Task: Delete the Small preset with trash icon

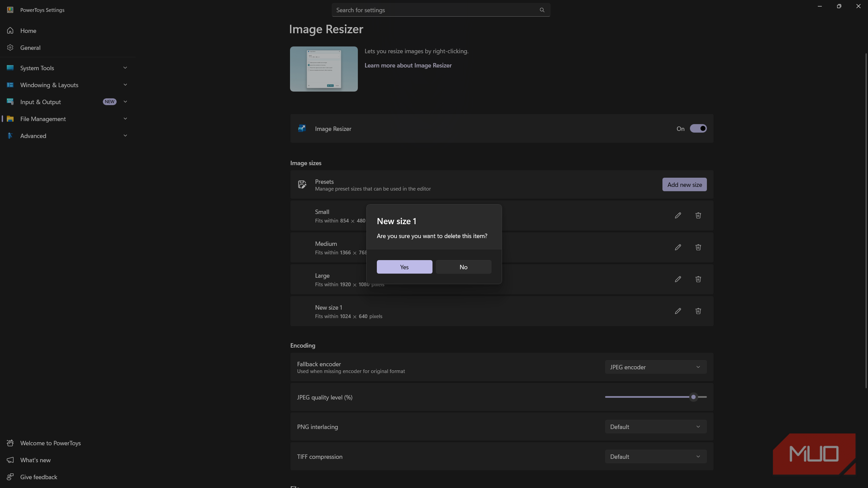Action: [698, 215]
